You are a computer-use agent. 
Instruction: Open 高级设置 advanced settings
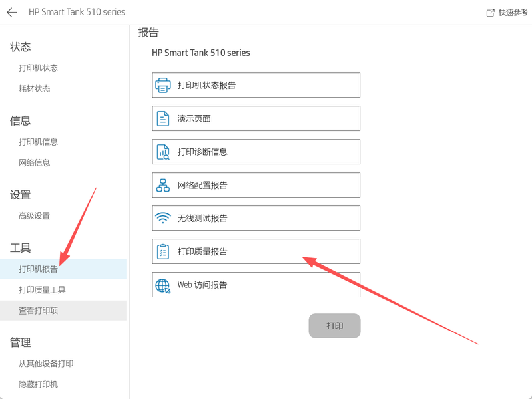[x=34, y=215]
